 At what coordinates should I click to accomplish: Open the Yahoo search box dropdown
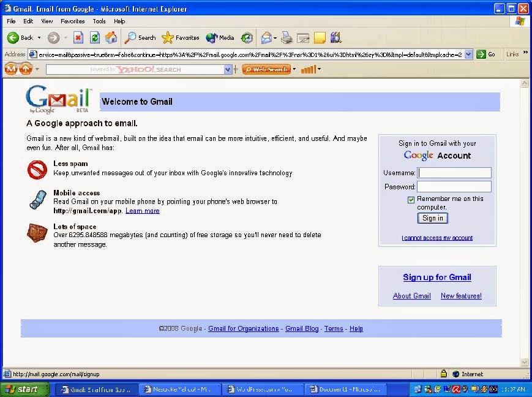pyautogui.click(x=228, y=70)
